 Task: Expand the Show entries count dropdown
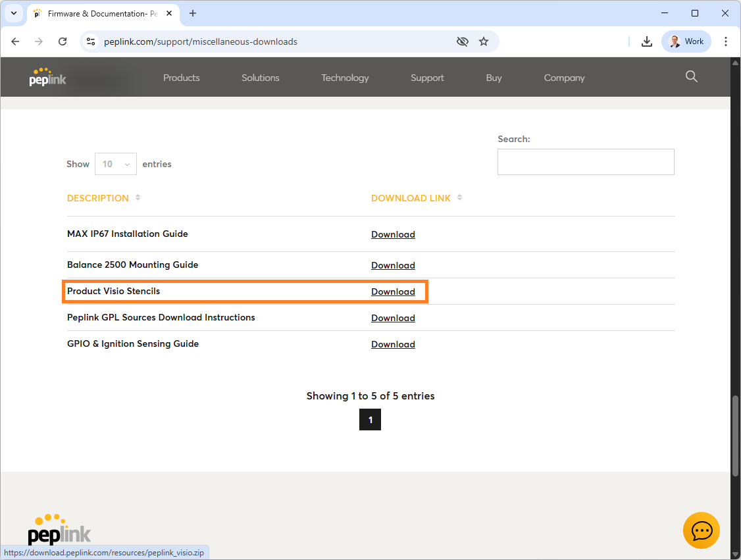pyautogui.click(x=116, y=164)
